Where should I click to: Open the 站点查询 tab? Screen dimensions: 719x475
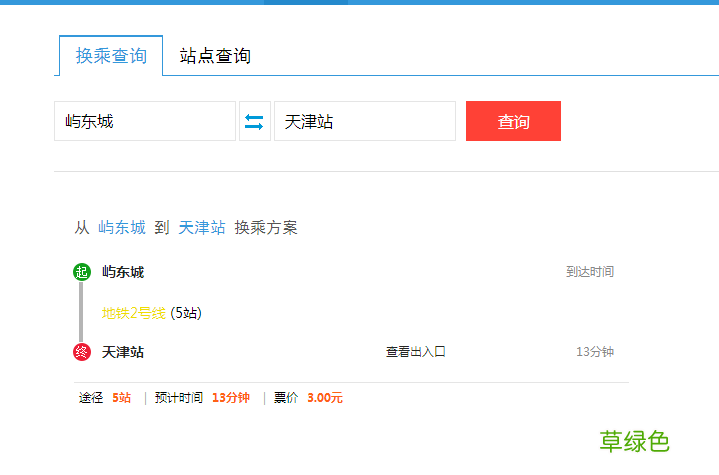(x=215, y=56)
